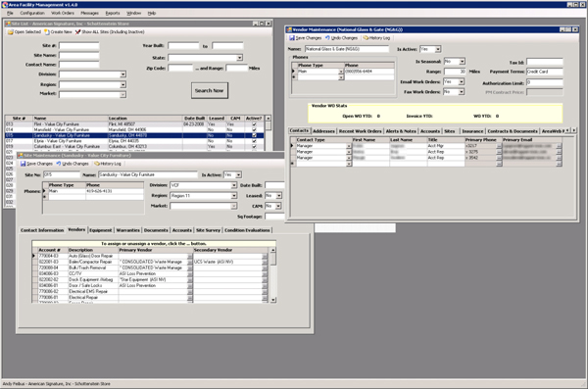Click ellipsis button for Baler/Compactor Repair primary vendor
This screenshot has height=389, width=588.
pos(190,262)
